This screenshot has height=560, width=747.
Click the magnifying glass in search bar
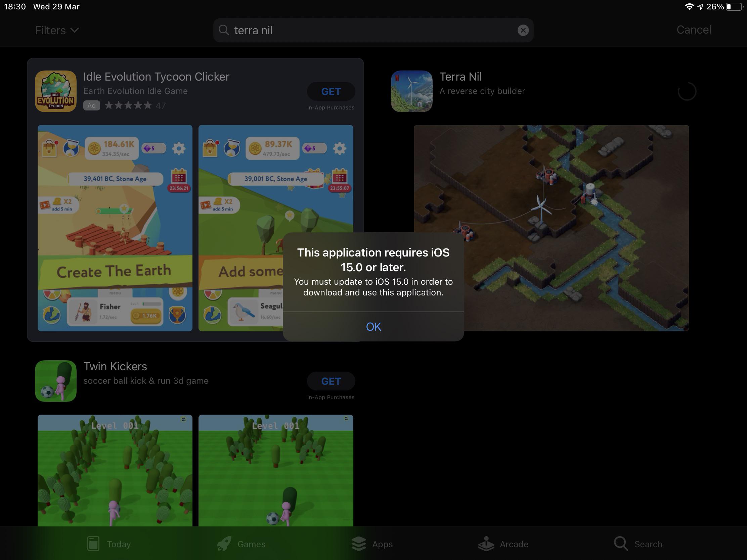224,30
